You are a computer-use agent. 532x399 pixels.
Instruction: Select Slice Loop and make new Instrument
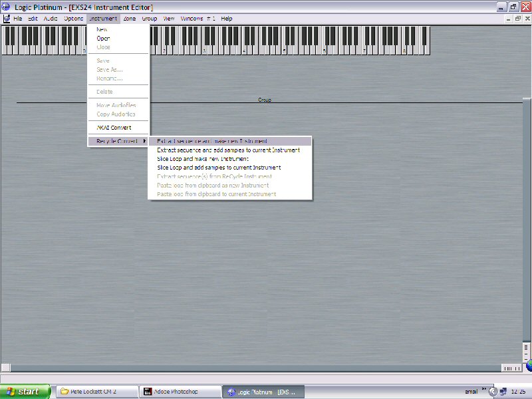tap(203, 159)
